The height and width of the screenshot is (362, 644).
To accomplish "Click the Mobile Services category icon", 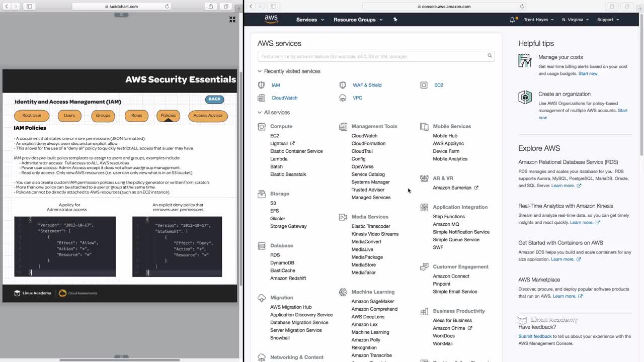I will coord(424,127).
